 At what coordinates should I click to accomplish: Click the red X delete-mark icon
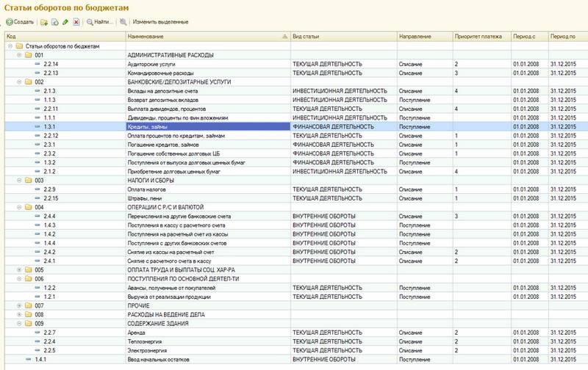click(76, 22)
